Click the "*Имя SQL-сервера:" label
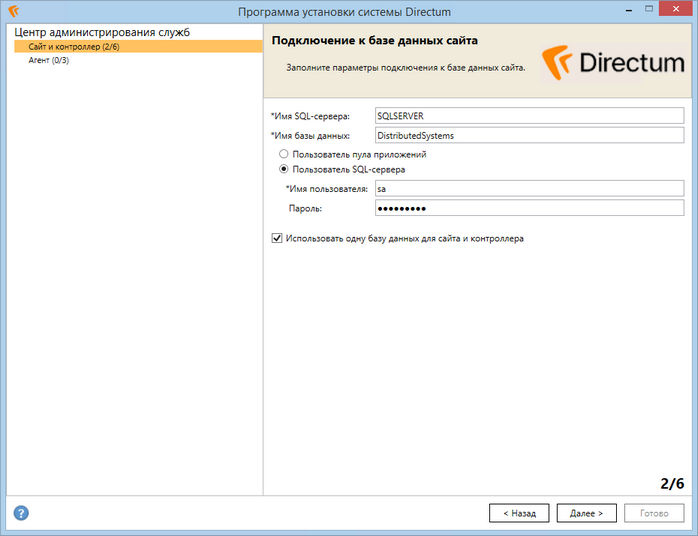 point(310,116)
